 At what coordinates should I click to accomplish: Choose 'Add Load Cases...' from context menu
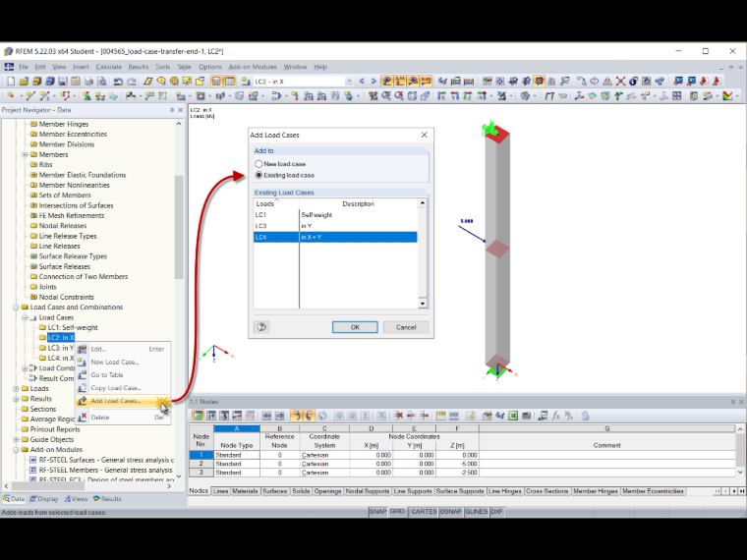click(123, 401)
